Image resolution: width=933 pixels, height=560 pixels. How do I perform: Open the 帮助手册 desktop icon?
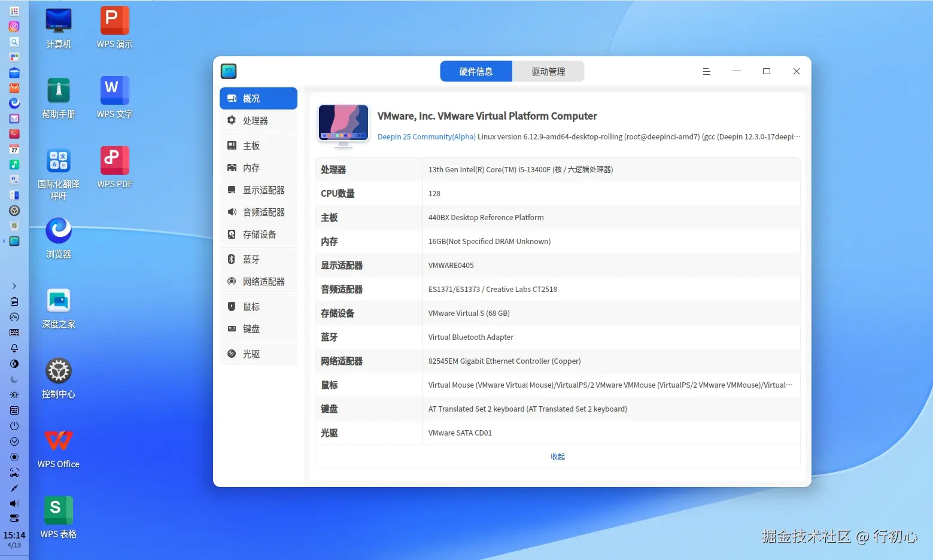(59, 99)
